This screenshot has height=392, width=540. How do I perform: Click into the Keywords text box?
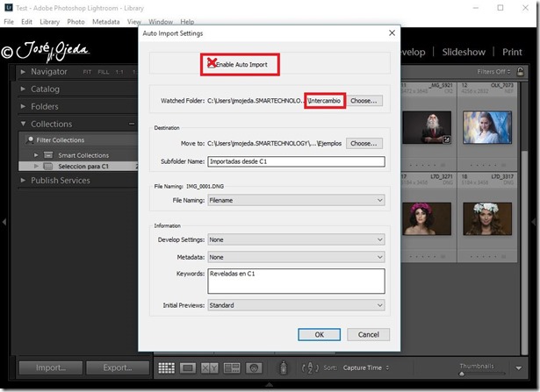[x=296, y=282]
